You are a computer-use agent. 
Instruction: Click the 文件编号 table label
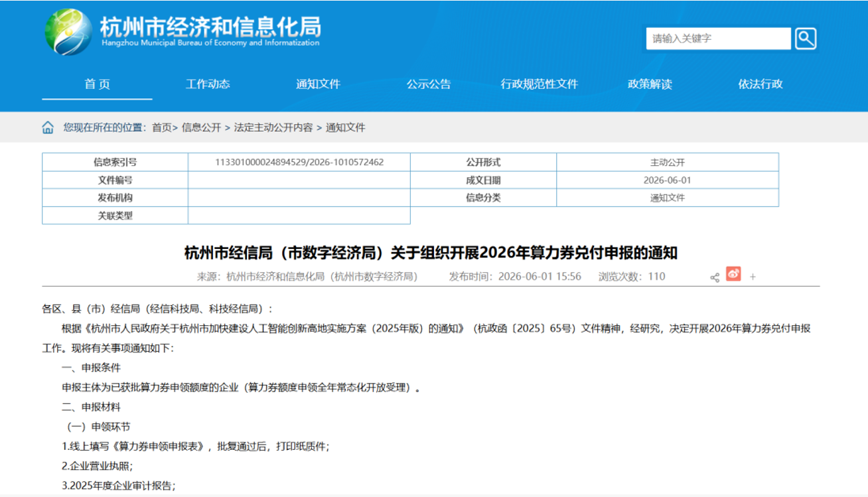115,180
